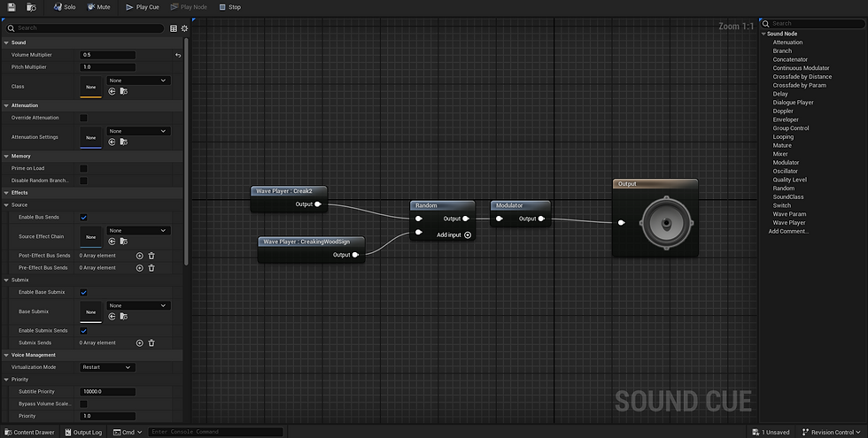Browse to Source Effect Chain asset

point(123,242)
